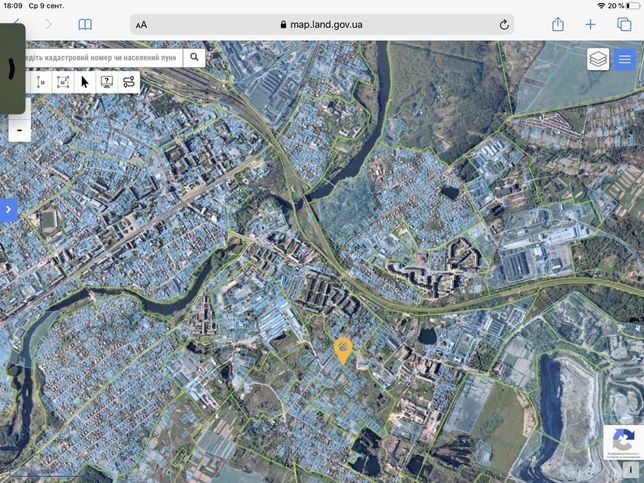This screenshot has height=483, width=644.
Task: Open the aA reader format menu
Action: (x=141, y=25)
